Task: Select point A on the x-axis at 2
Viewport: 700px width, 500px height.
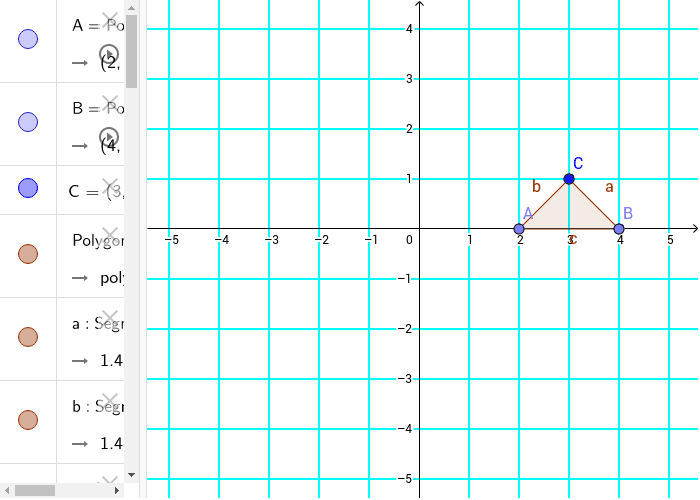Action: [x=519, y=229]
